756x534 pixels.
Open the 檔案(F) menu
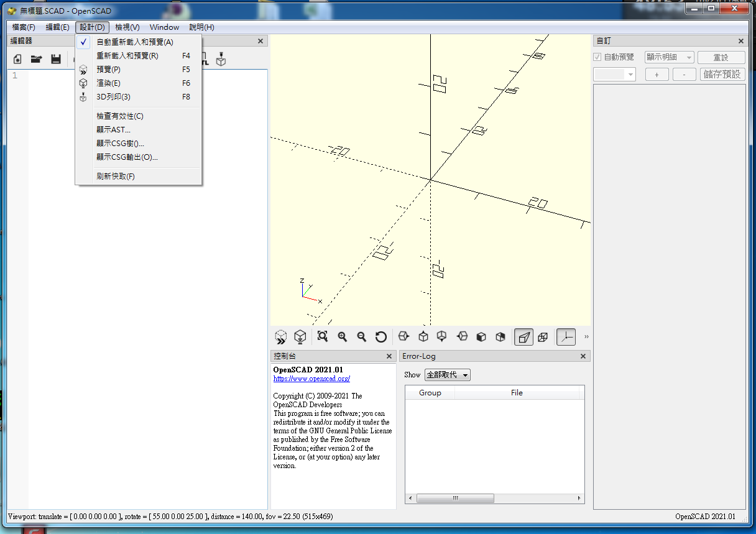pos(24,27)
